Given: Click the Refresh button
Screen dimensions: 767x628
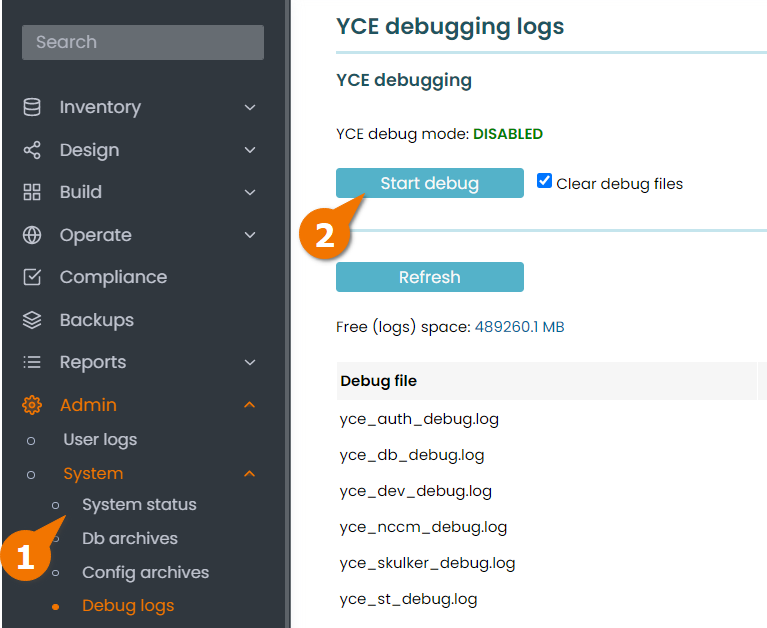Looking at the screenshot, I should [x=429, y=277].
